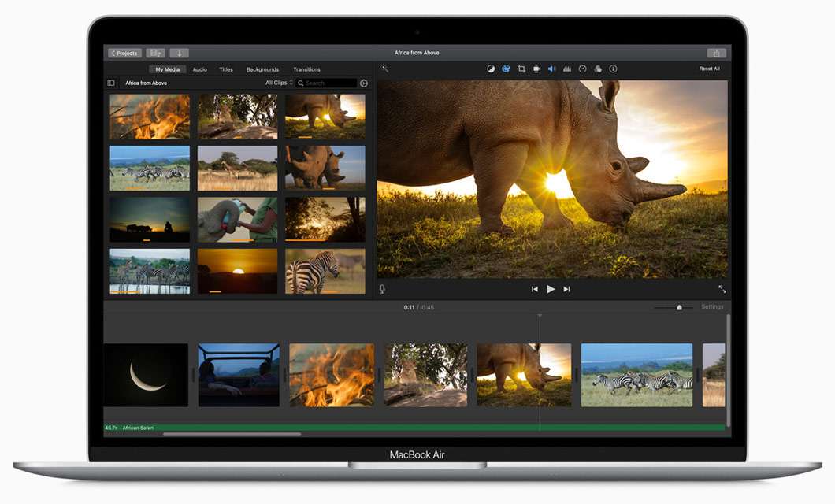Toggle the sidebar visibility in the media browser
This screenshot has height=504, width=835.
[x=111, y=82]
